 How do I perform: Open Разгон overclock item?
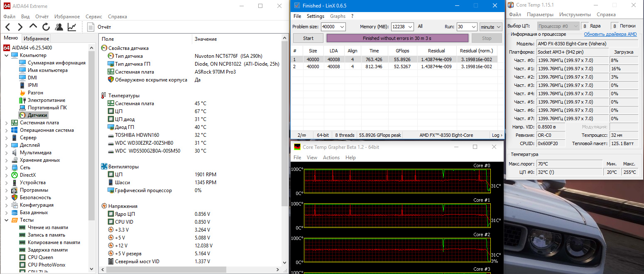[x=35, y=93]
